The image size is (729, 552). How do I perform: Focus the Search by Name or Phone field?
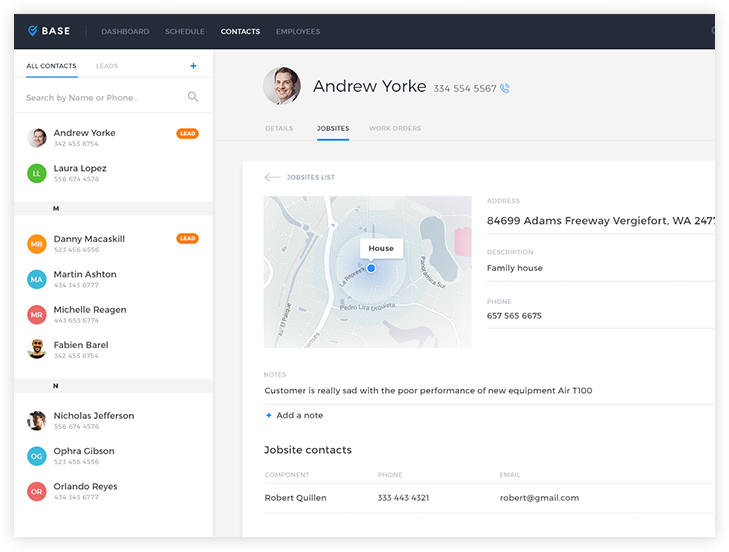click(100, 97)
